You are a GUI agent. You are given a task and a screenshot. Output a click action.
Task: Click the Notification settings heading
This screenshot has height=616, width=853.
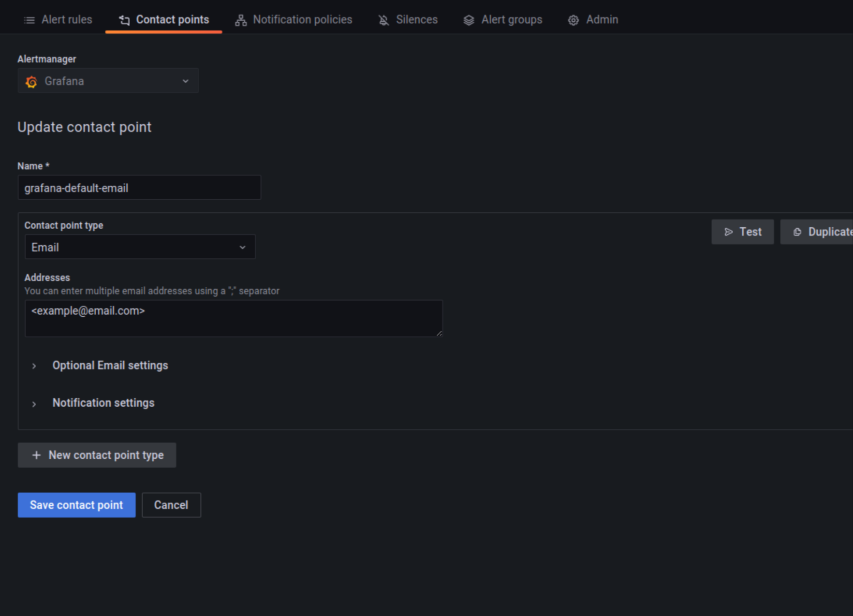(103, 403)
